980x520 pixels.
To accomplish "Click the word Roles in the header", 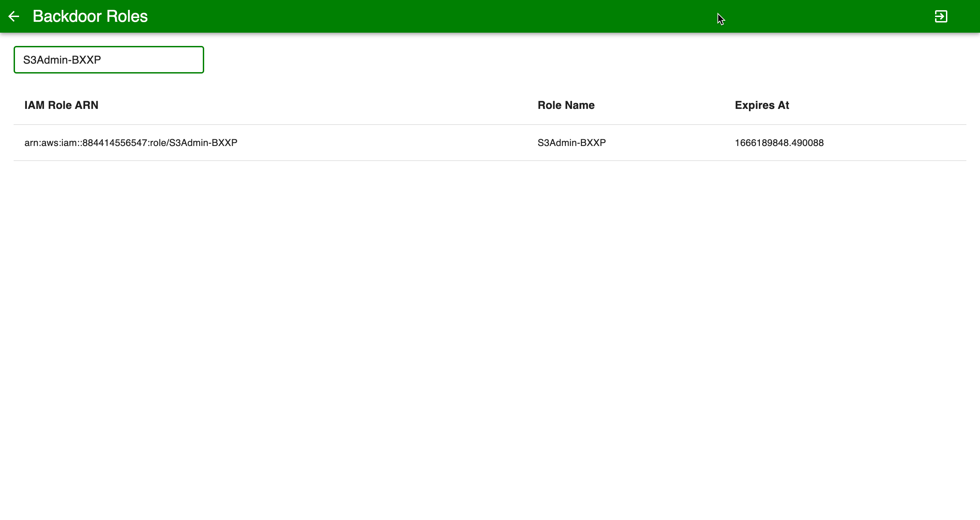I will click(127, 16).
